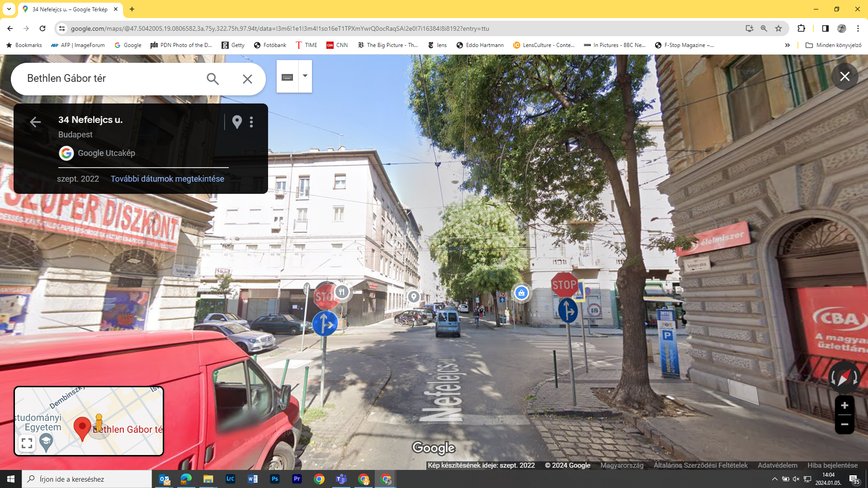868x488 pixels.
Task: Click the shopping bag marker near the STOP sign
Action: (521, 293)
